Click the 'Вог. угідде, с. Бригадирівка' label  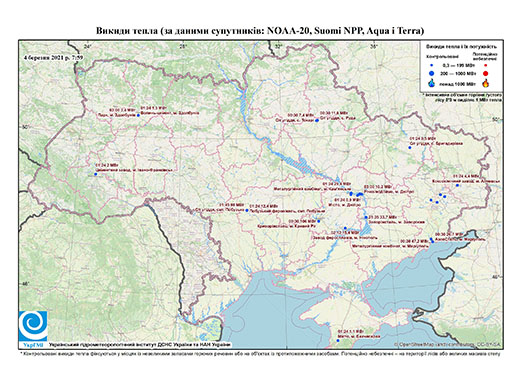click(437, 144)
